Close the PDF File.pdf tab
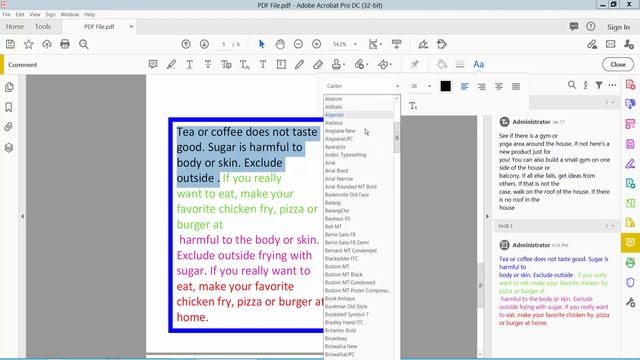Image resolution: width=640 pixels, height=360 pixels. [131, 27]
